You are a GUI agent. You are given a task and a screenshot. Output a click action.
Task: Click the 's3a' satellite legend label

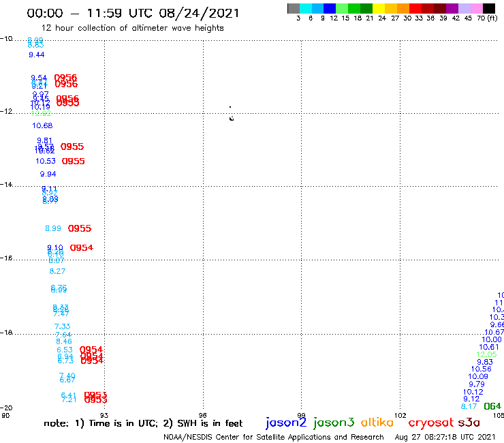pos(469,423)
